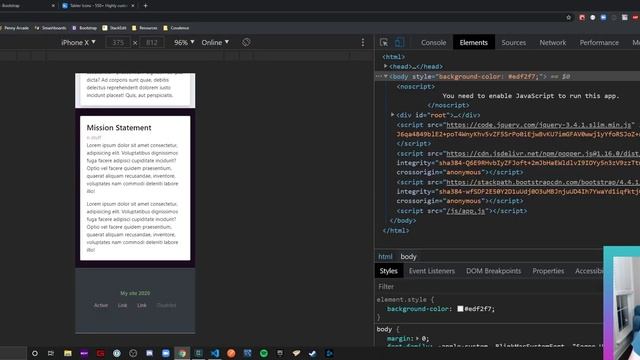
Task: Open Spotify from the taskbar
Action: coord(264,353)
